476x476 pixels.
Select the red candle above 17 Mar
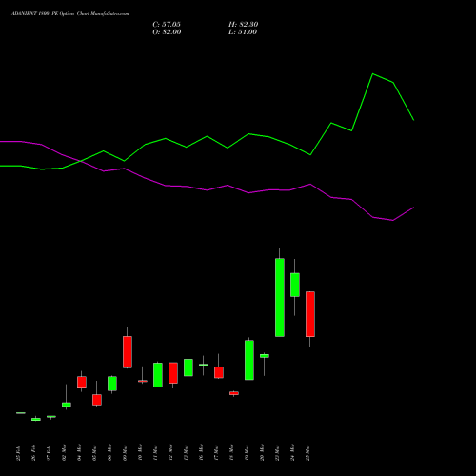tap(219, 372)
